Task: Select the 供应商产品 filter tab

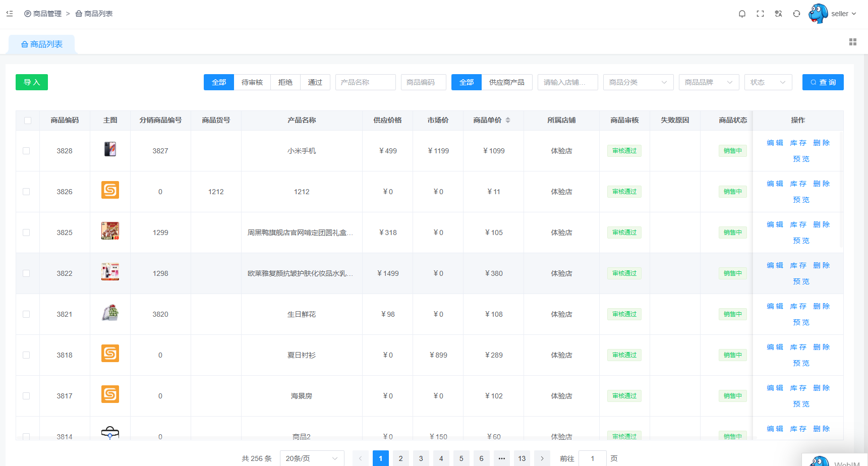Action: click(506, 82)
